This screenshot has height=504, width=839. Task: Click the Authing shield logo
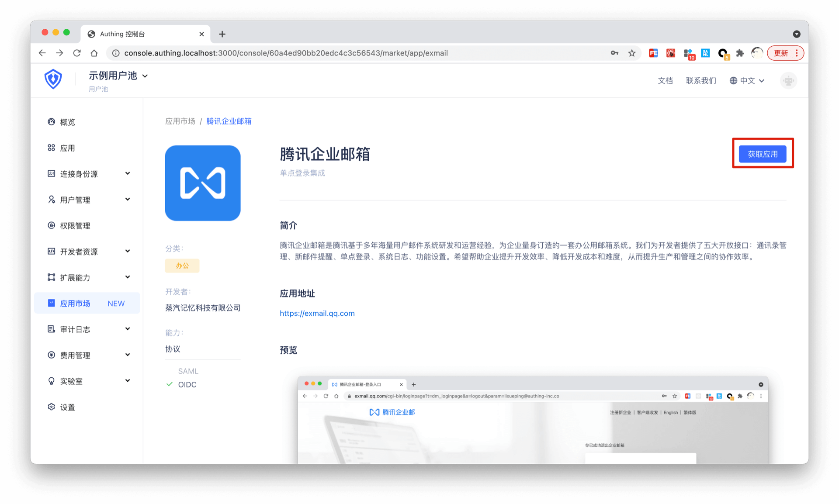(53, 79)
